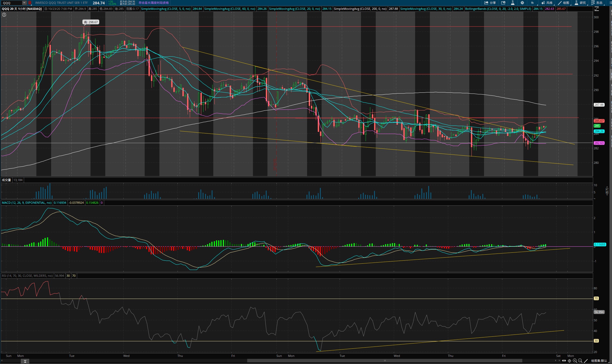Click the RSI (14, 70, 30, CLOSE, WILDERS, no) label
The image size is (612, 364).
(x=27, y=276)
